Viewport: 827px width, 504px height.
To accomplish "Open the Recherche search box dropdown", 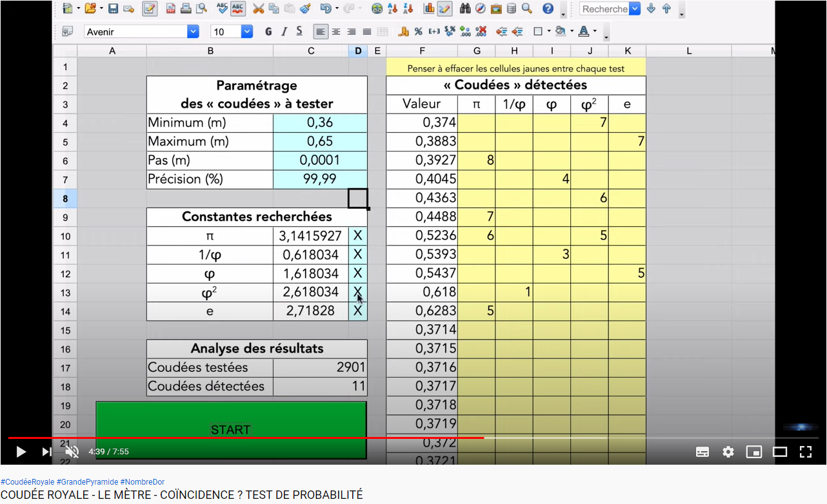I will click(x=635, y=9).
